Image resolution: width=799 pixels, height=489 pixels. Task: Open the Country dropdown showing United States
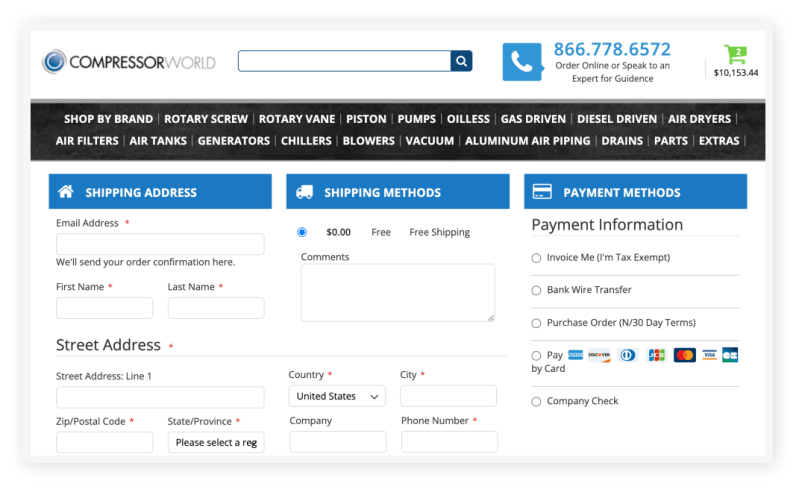point(337,396)
